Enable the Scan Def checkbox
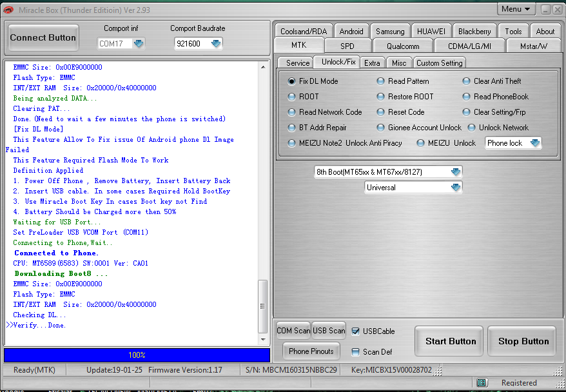566x392 pixels. click(356, 352)
